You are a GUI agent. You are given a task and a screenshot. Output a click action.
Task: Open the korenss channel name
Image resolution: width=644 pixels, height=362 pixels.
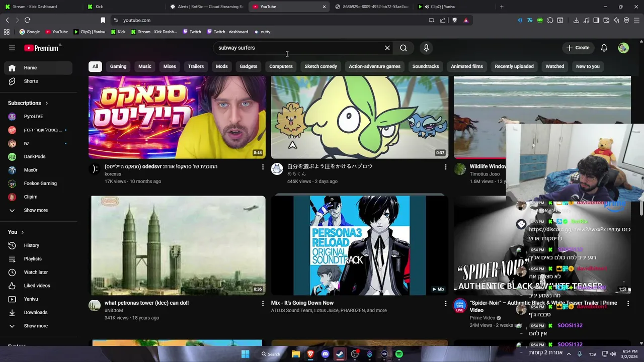113,174
